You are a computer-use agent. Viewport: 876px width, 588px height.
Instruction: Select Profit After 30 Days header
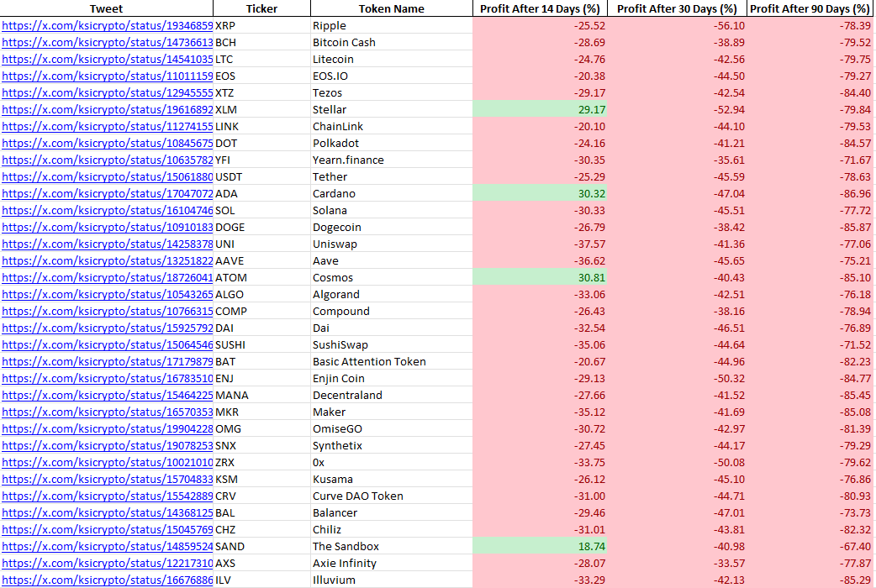pyautogui.click(x=677, y=8)
